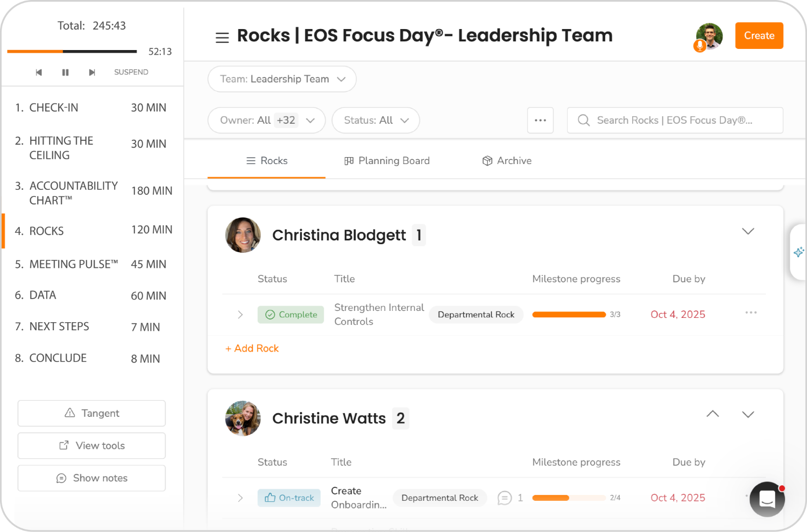Open the additional filter options ellipsis
807x532 pixels.
(x=540, y=120)
